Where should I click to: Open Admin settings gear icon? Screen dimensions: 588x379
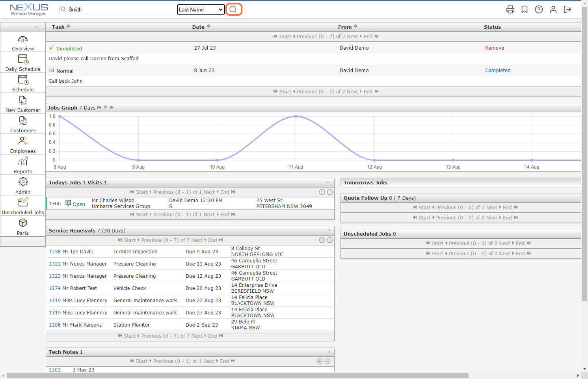click(x=22, y=185)
